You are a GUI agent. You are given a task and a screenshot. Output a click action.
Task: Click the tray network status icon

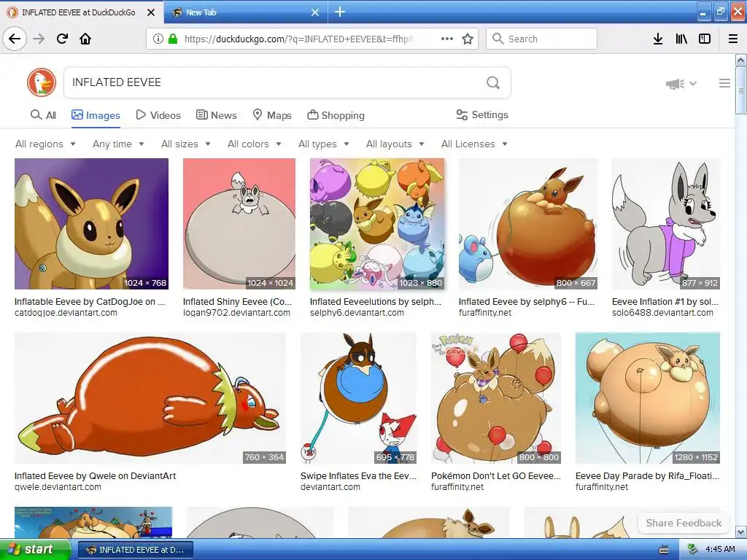(x=692, y=550)
